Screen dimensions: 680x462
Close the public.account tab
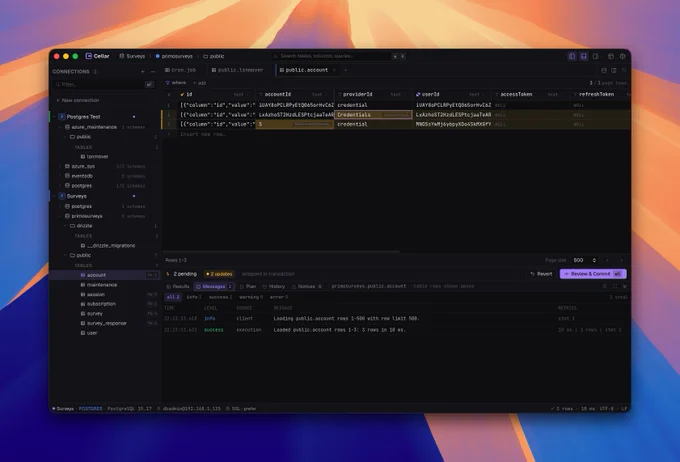[334, 70]
